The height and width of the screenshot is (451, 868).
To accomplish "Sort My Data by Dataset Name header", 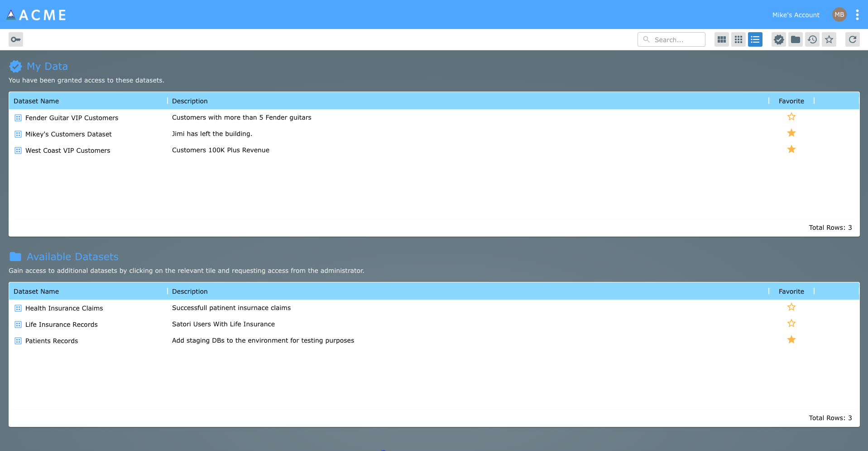I will click(x=36, y=101).
